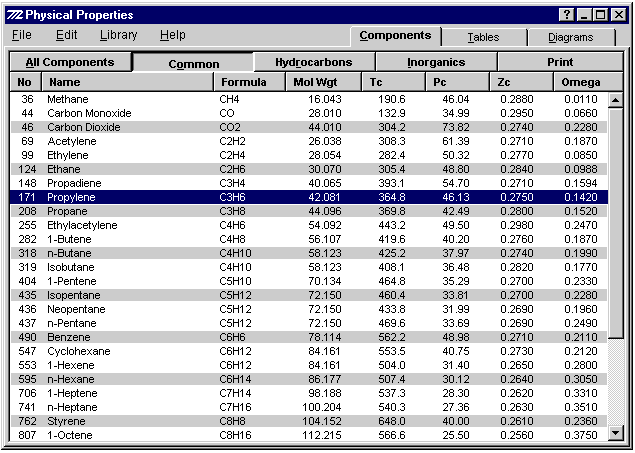Click the Omega column header

(588, 82)
